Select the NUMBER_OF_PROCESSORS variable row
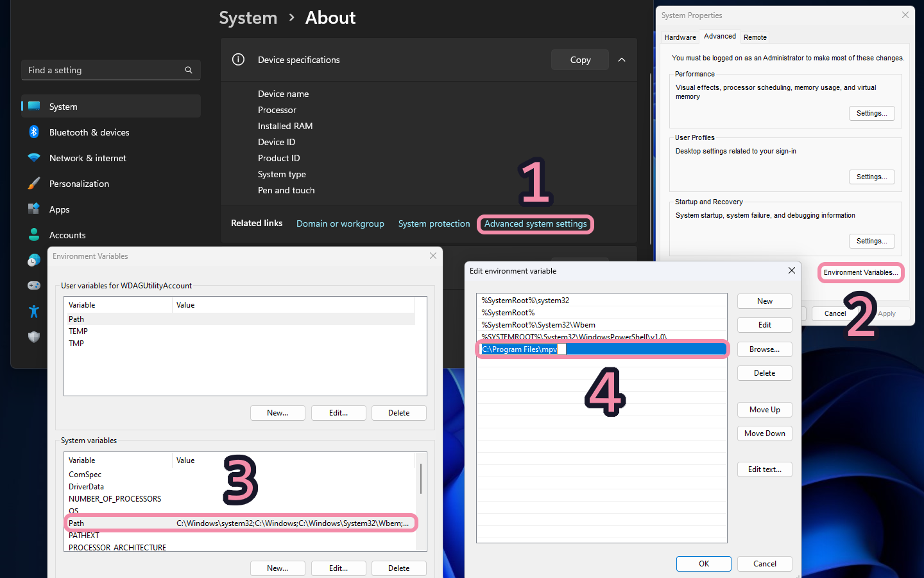Viewport: 924px width, 578px height. click(x=240, y=499)
